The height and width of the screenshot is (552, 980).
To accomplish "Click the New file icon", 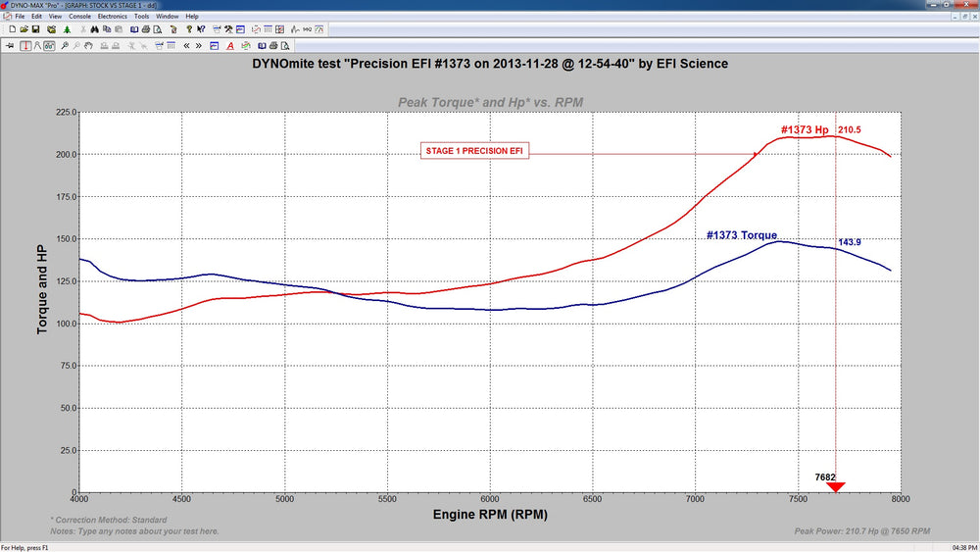I will pos(12,29).
